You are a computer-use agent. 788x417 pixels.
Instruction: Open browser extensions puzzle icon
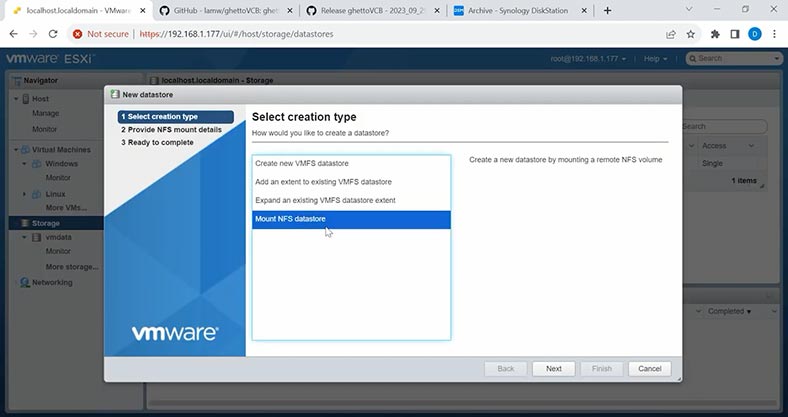coord(715,34)
